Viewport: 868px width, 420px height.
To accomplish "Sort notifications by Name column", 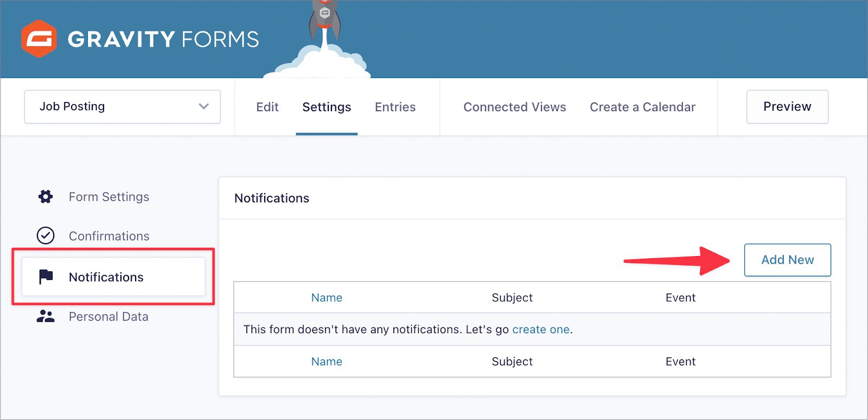I will 327,297.
